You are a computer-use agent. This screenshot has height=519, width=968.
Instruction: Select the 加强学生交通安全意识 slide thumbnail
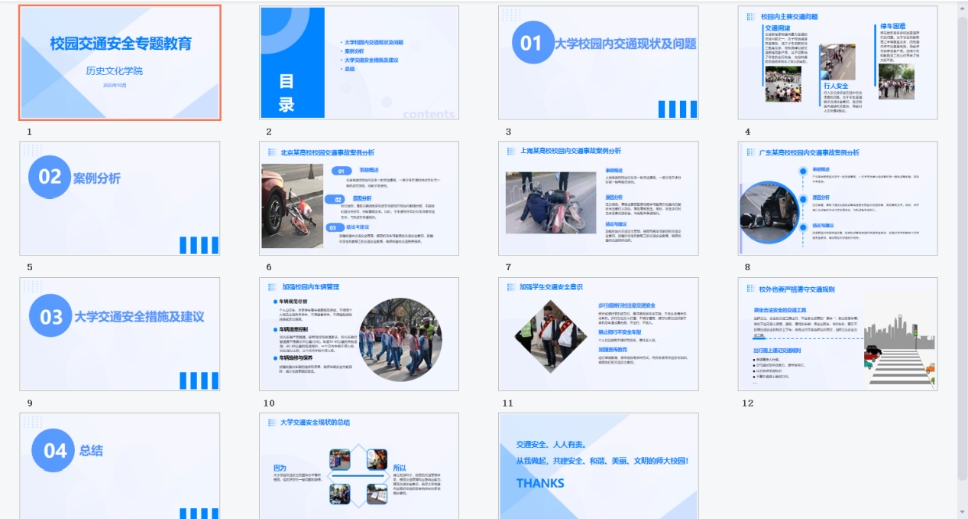tap(598, 334)
